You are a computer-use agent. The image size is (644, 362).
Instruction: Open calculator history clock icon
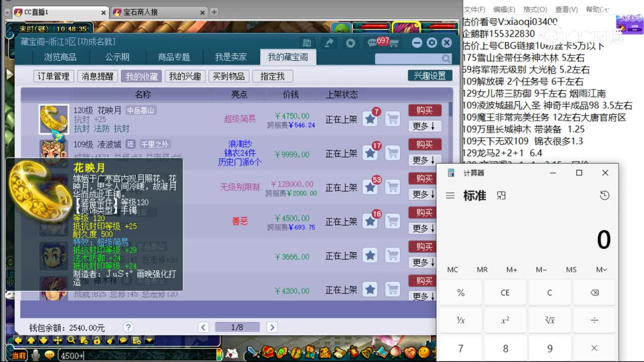coord(604,195)
